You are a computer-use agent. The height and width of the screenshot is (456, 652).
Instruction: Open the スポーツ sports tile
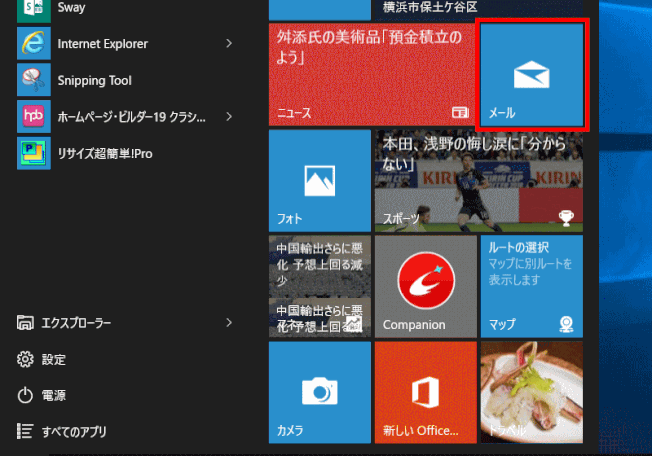(479, 180)
